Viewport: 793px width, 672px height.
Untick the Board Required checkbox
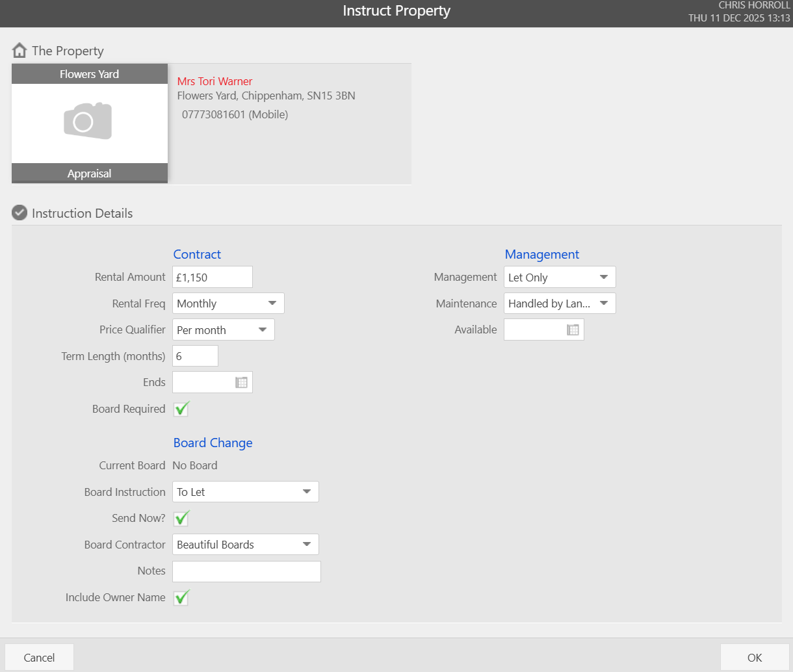pos(181,409)
